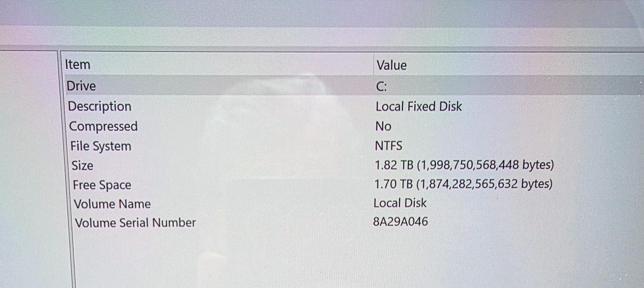The image size is (644, 288).
Task: Sort by the Value column header
Action: [x=391, y=65]
